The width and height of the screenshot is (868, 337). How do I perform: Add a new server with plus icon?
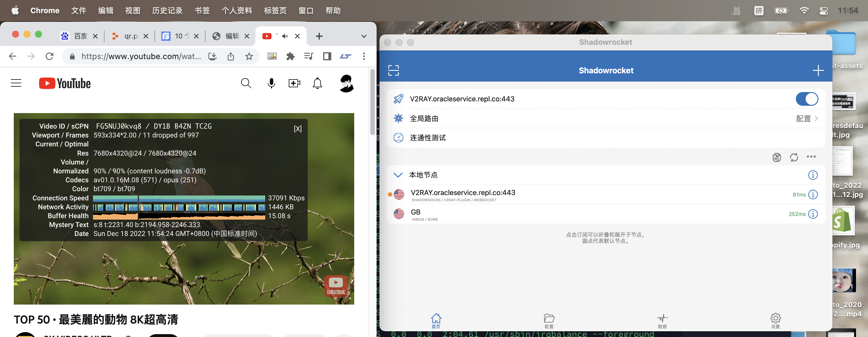coord(818,70)
